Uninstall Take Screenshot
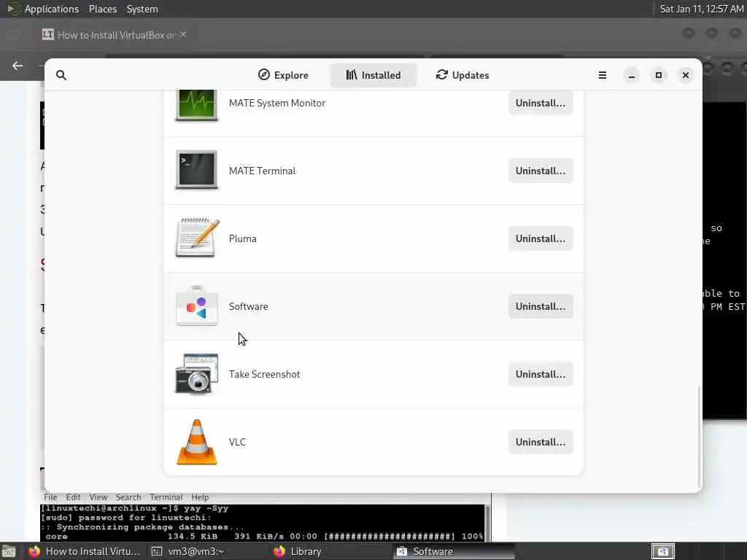 (x=541, y=374)
